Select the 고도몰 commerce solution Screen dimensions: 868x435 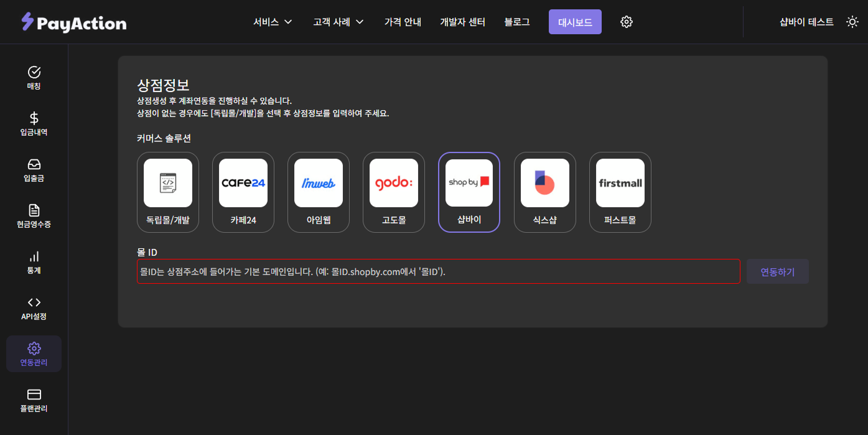(x=394, y=192)
